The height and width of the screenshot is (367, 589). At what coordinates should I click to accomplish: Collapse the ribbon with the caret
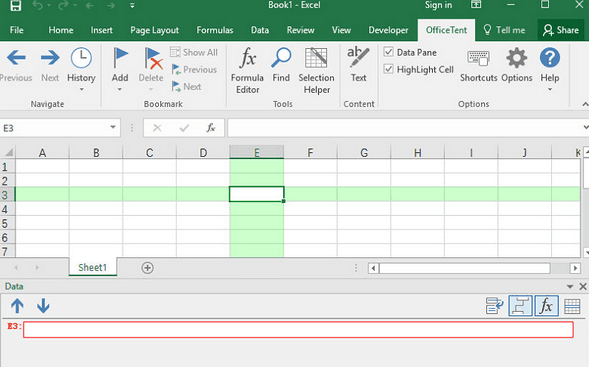point(585,104)
